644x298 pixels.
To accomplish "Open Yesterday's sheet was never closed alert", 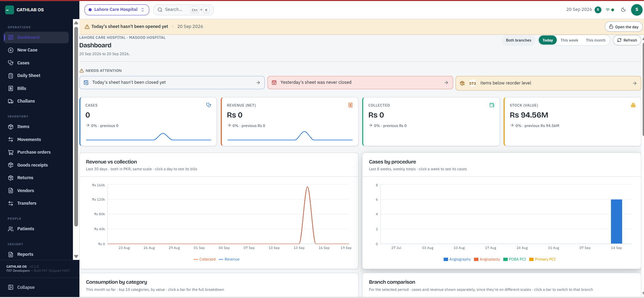I will click(360, 82).
